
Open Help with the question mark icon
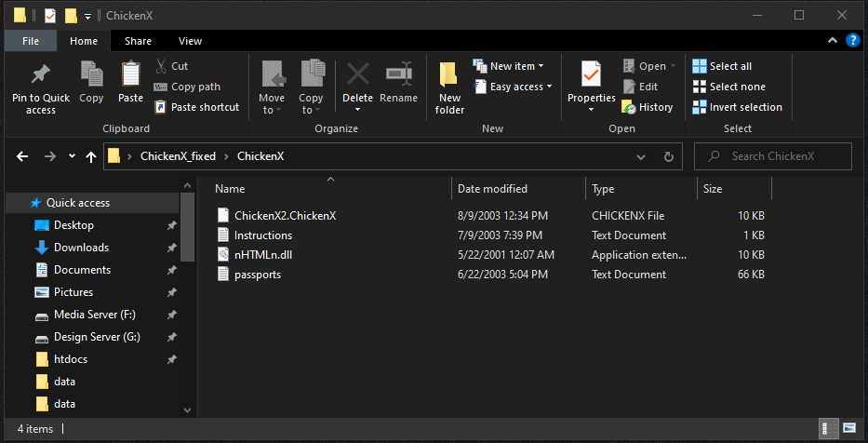click(853, 40)
